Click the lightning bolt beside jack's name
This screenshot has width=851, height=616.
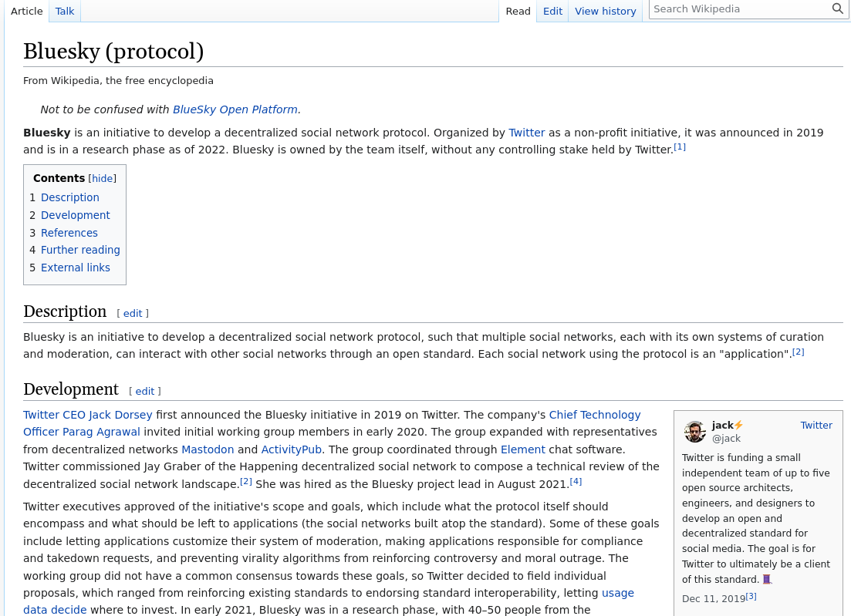click(x=738, y=425)
